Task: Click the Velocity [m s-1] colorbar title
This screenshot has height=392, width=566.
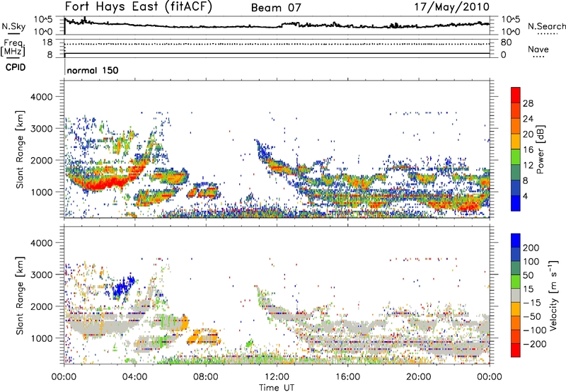Action: pos(553,295)
